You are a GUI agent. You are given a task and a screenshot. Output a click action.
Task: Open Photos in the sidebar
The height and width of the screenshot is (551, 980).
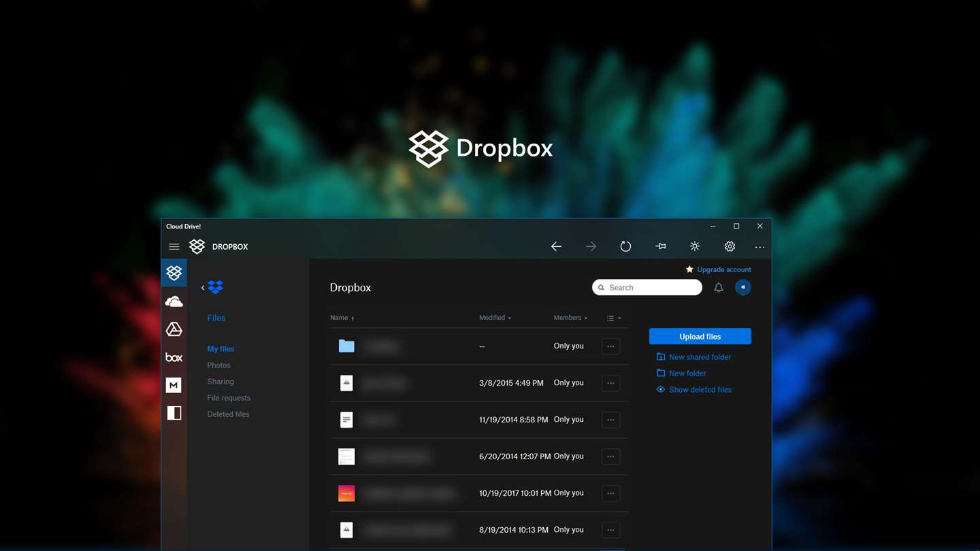pos(218,365)
